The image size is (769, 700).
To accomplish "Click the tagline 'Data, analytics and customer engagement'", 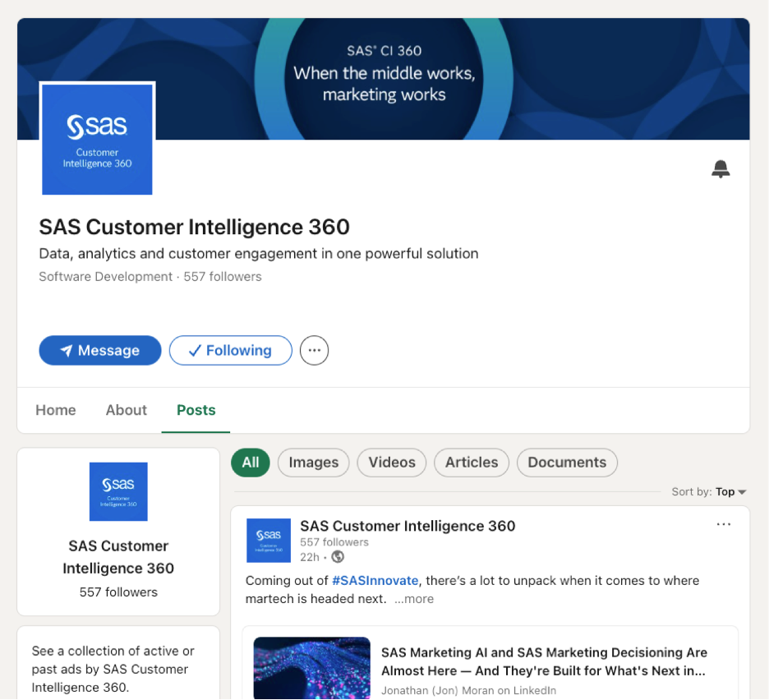I will (x=259, y=254).
